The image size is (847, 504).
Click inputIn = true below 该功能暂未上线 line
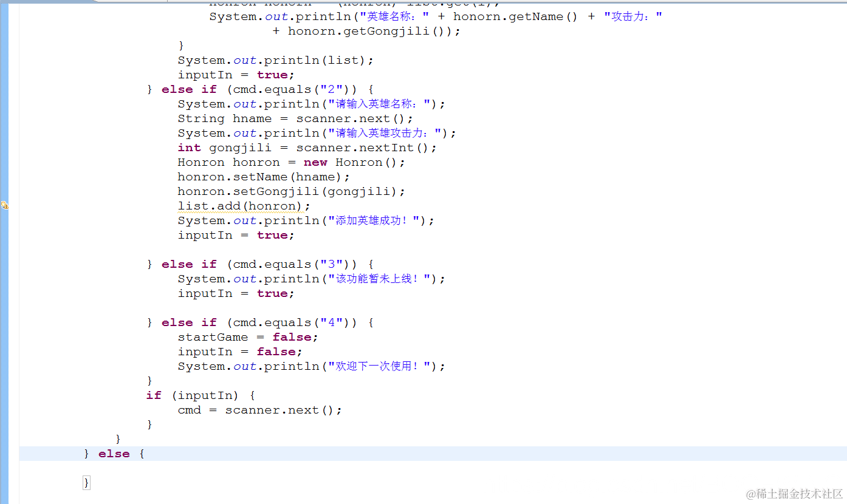(x=236, y=293)
